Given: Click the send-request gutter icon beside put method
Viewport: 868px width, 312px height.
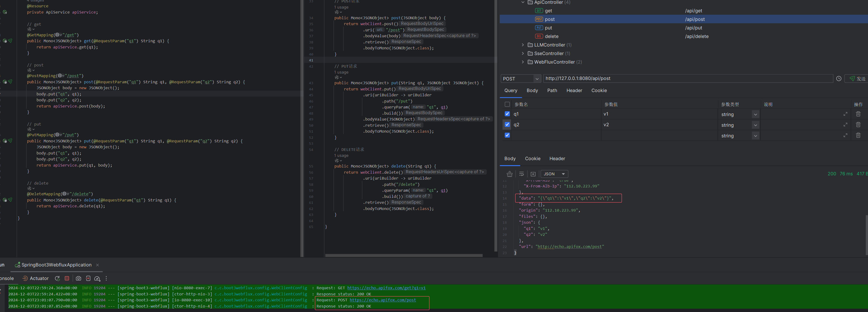Looking at the screenshot, I should (x=10, y=141).
